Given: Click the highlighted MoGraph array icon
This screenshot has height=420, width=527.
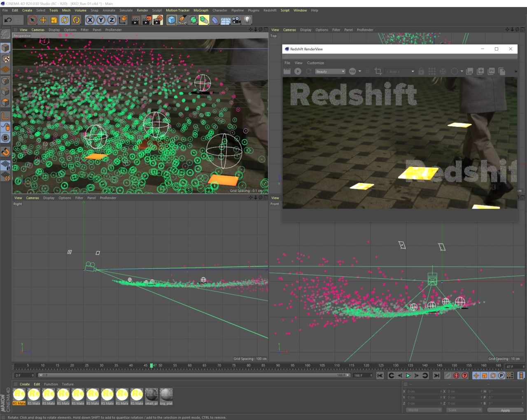Looking at the screenshot, I should [204, 20].
